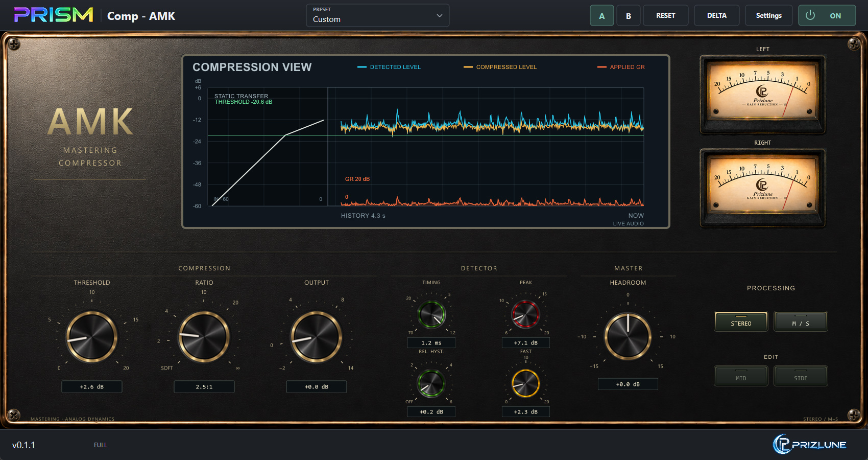
Task: Open the Settings button
Action: (769, 15)
